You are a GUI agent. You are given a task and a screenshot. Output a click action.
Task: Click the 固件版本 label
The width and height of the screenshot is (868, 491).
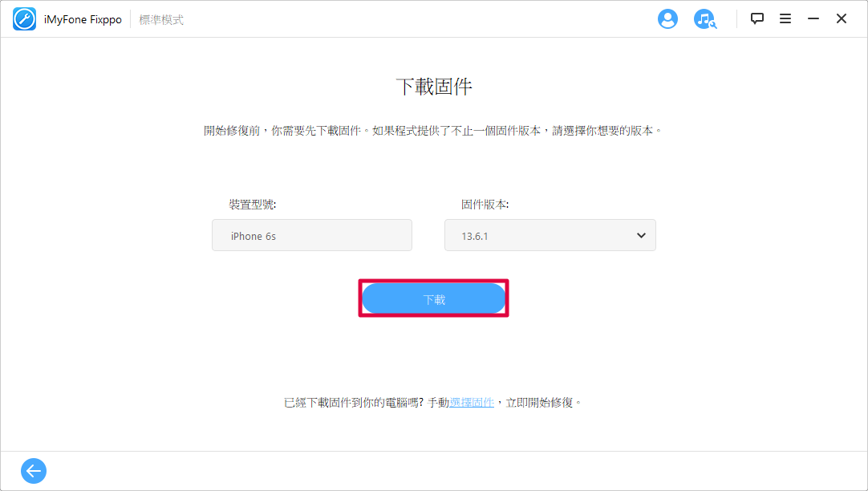(x=485, y=205)
